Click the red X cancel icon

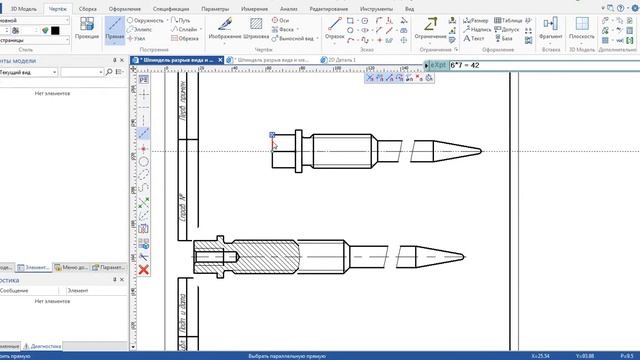pyautogui.click(x=143, y=269)
